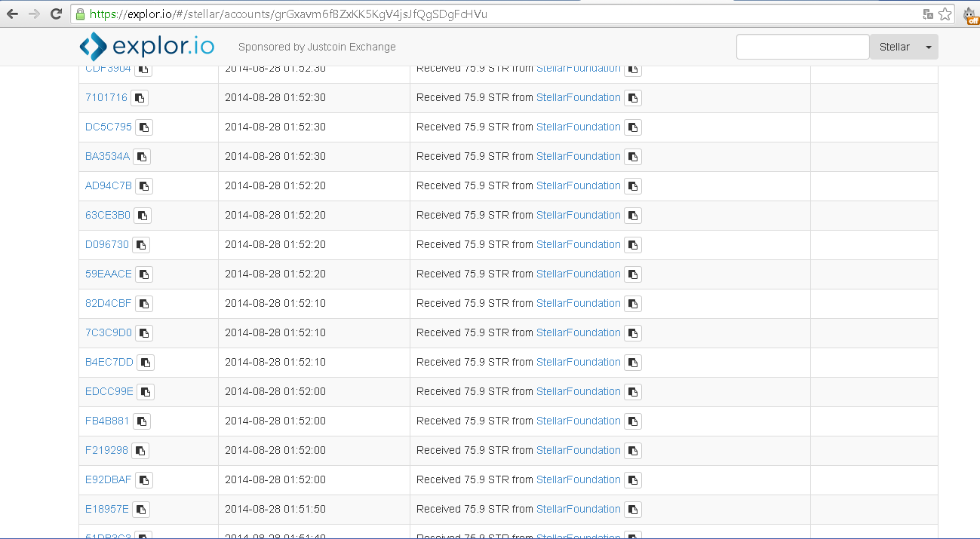Open StellarFoundation link in EDCC99E row
Screen dimensions: 980x539
579,391
